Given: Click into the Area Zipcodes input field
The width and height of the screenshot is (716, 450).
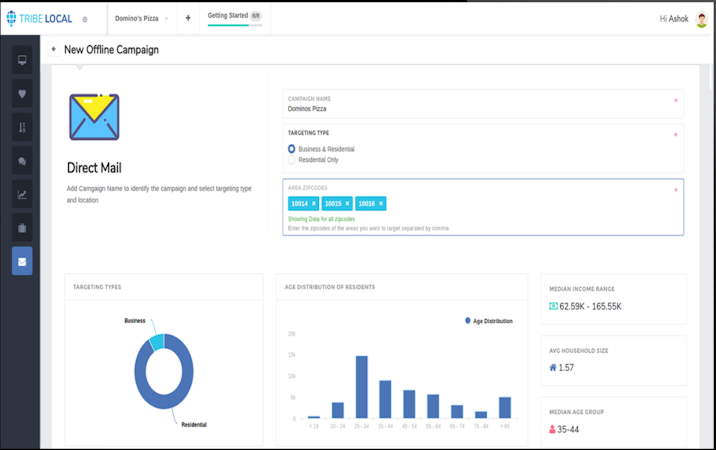Looking at the screenshot, I should pos(483,207).
